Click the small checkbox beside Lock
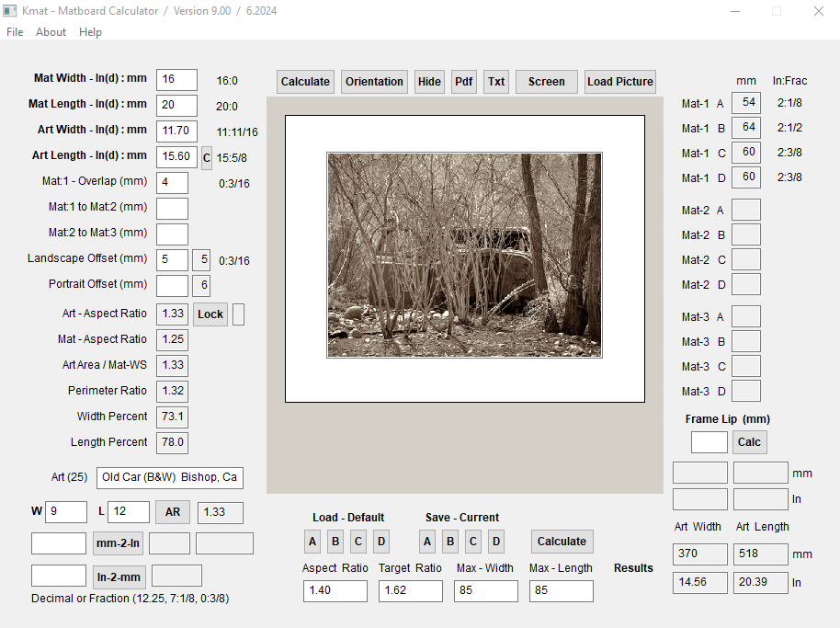The height and width of the screenshot is (628, 840). (x=238, y=314)
